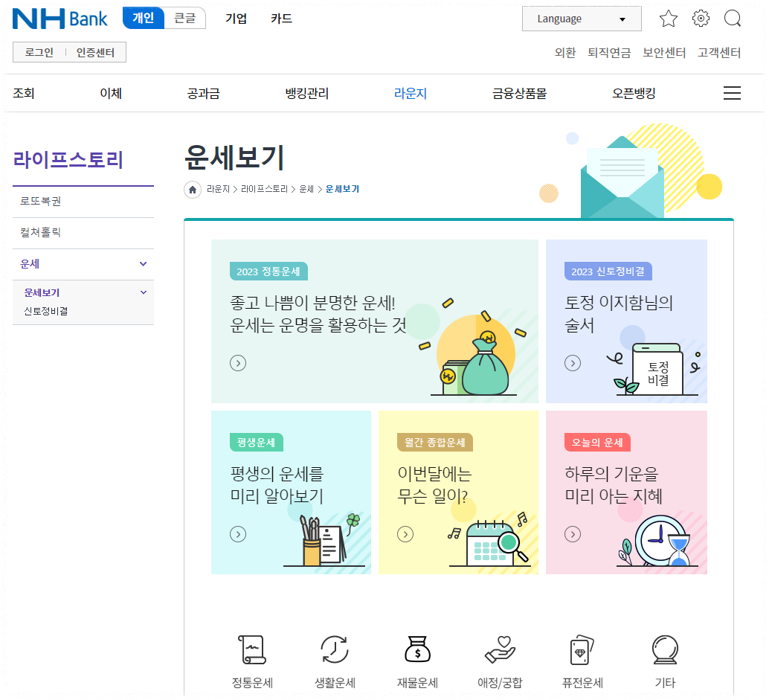
Task: Click the 인증센터 button
Action: (x=95, y=53)
